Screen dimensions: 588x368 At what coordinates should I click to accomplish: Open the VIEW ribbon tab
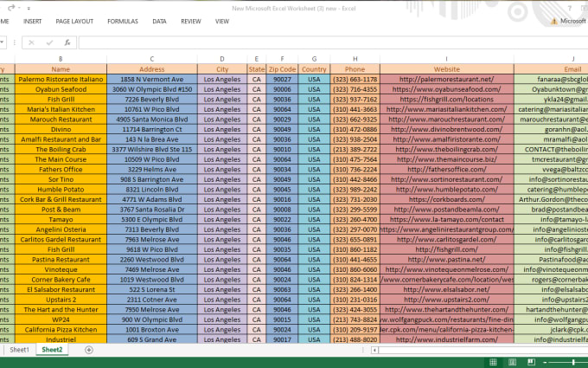point(222,22)
